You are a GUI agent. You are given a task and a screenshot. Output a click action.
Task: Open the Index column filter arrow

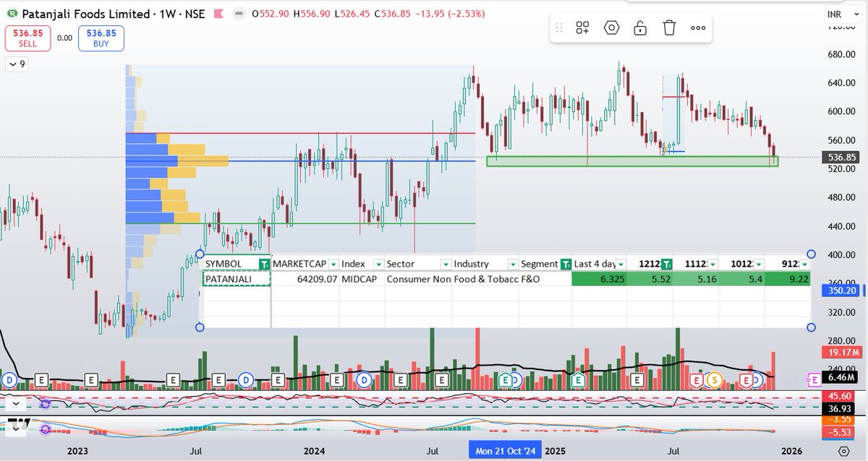click(378, 264)
